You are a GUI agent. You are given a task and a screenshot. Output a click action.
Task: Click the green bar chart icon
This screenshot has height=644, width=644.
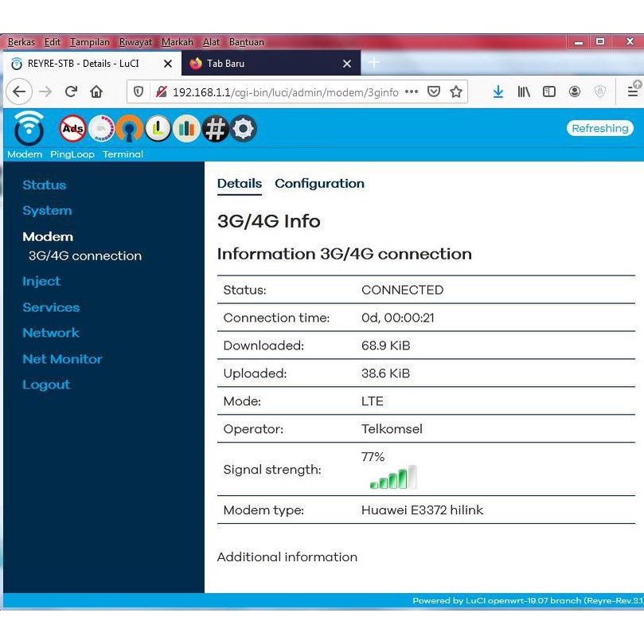pos(186,128)
